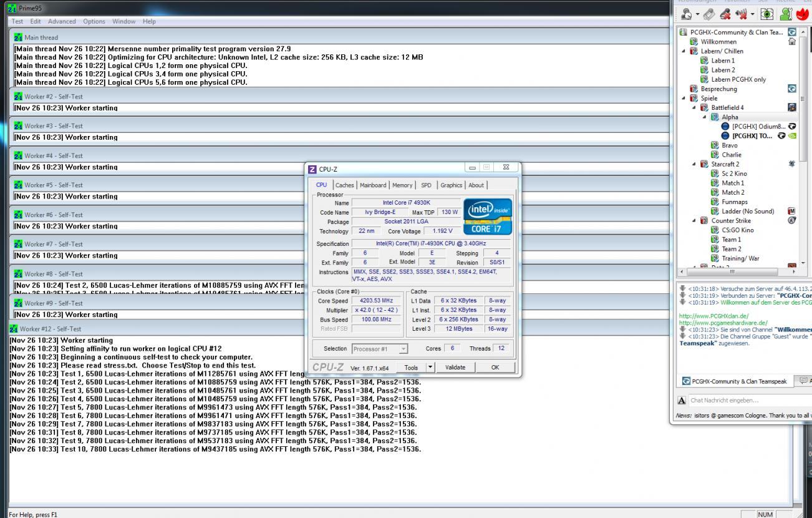This screenshot has width=812, height=518.
Task: Select the Funmaps channel
Action: tap(734, 202)
